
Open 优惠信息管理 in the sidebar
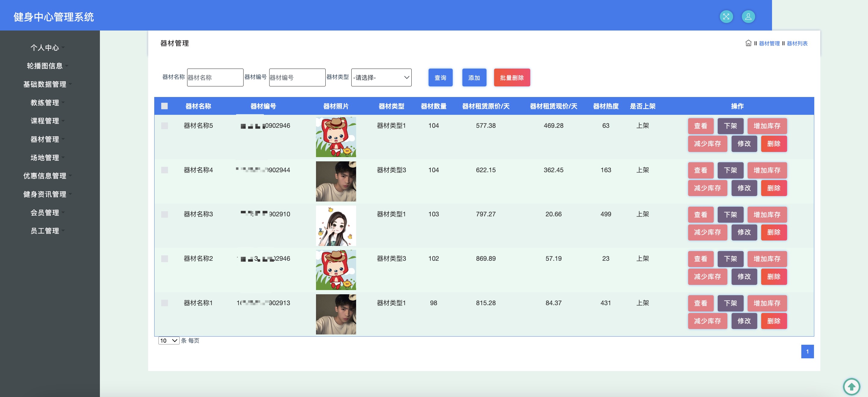(x=47, y=176)
